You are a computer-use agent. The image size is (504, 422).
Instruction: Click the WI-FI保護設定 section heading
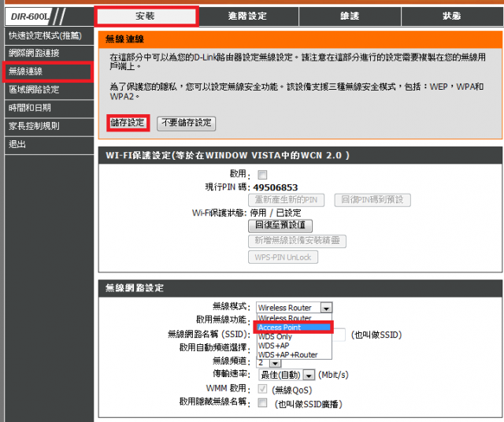click(x=228, y=155)
